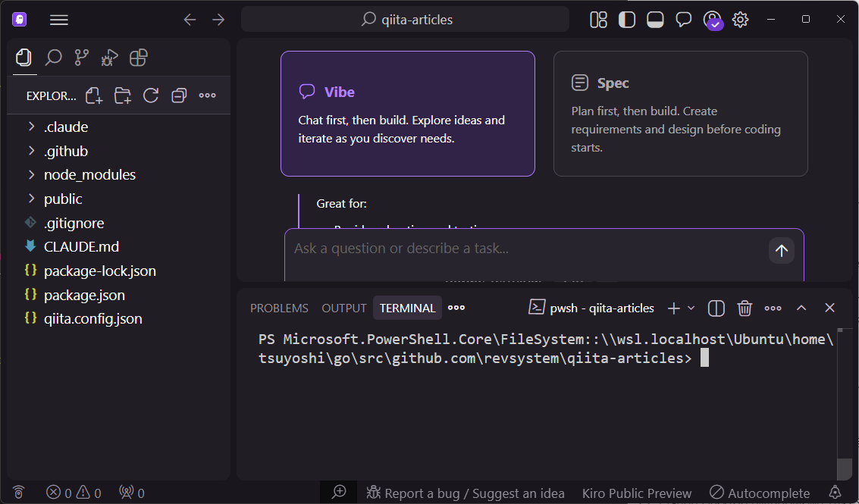859x504 pixels.
Task: Click the terminal vertical scrollbar thumb
Action: [843, 468]
